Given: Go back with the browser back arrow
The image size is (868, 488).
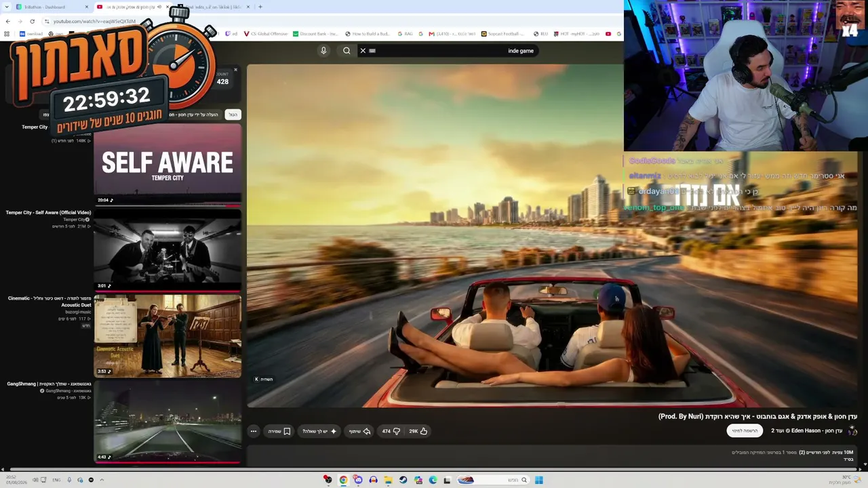Looking at the screenshot, I should (x=7, y=21).
